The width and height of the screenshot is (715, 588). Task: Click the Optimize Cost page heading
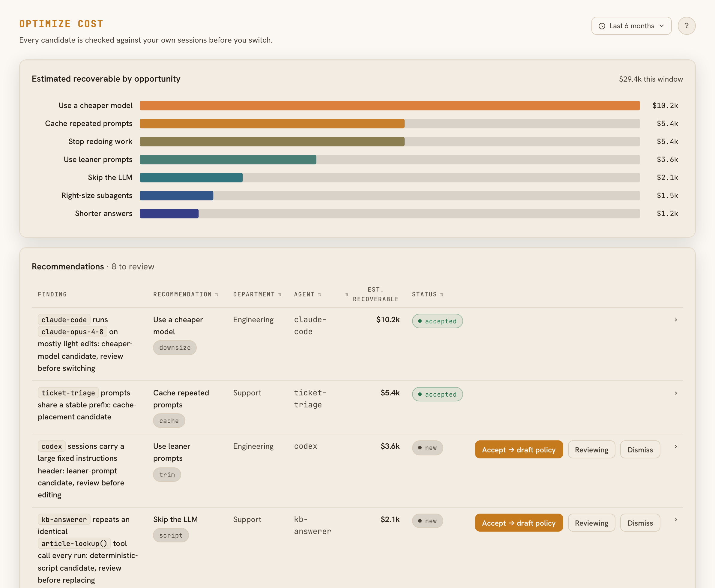pyautogui.click(x=61, y=24)
